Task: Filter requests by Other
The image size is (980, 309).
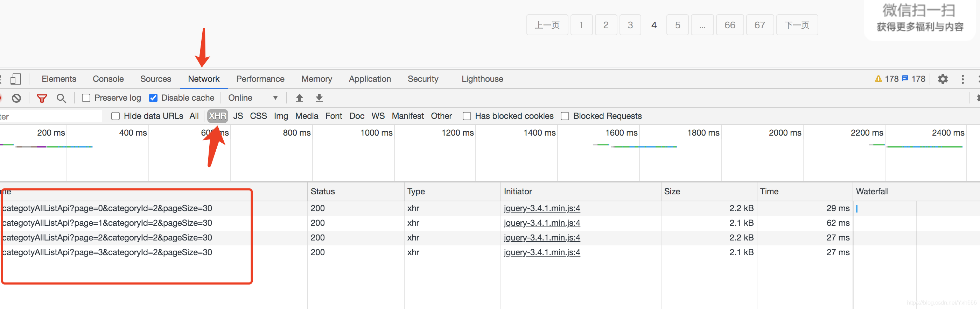Action: coord(441,116)
